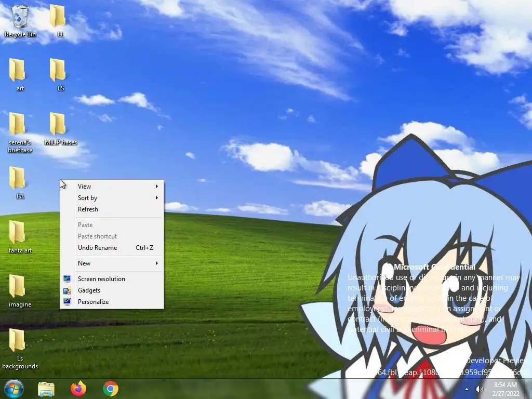Image resolution: width=532 pixels, height=399 pixels.
Task: Select the imagine folder icon
Action: pos(20,291)
